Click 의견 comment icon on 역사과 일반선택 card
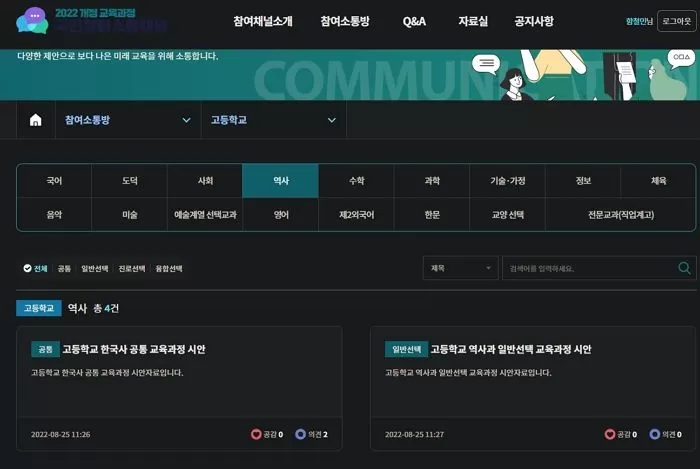 (x=654, y=434)
